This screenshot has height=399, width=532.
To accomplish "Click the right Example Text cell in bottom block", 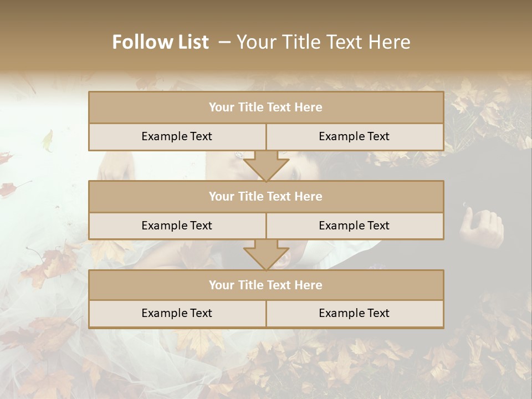I will (355, 313).
